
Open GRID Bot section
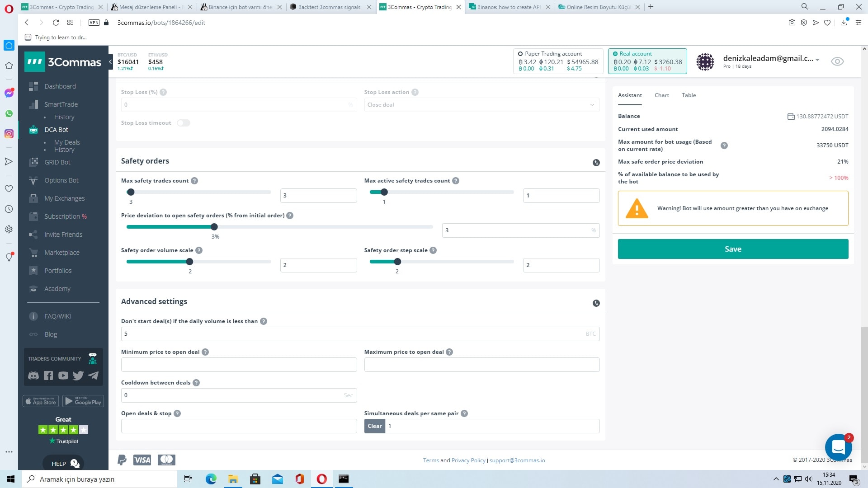pos(57,162)
